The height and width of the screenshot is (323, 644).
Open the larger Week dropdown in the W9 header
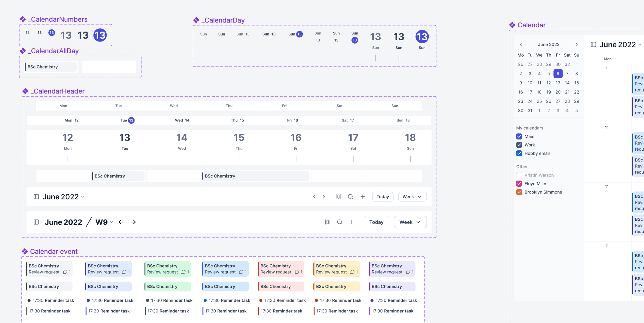(410, 222)
